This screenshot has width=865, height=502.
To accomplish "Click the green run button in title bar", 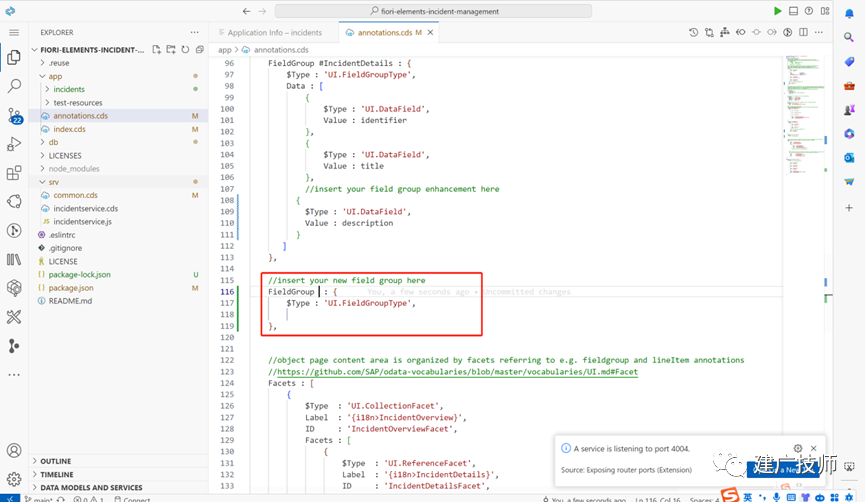I will click(x=777, y=11).
